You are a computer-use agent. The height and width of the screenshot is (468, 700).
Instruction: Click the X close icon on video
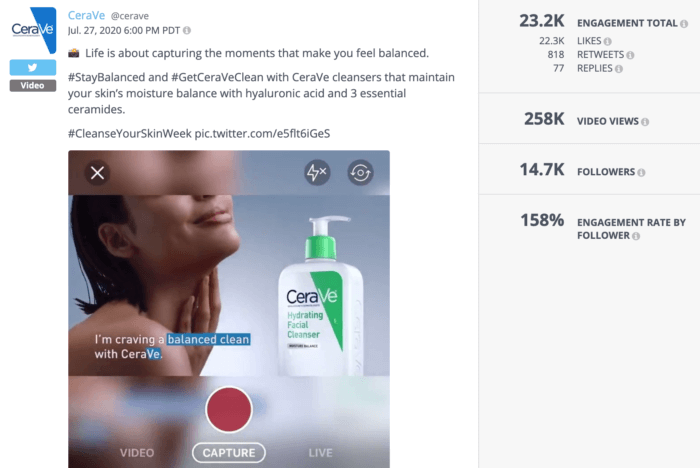[x=97, y=173]
